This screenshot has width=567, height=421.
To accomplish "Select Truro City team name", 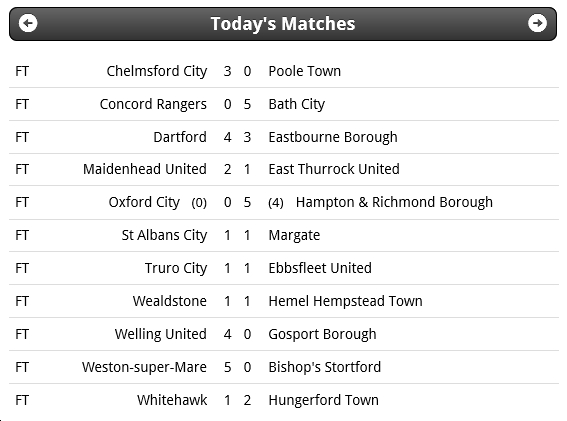I will (x=176, y=268).
